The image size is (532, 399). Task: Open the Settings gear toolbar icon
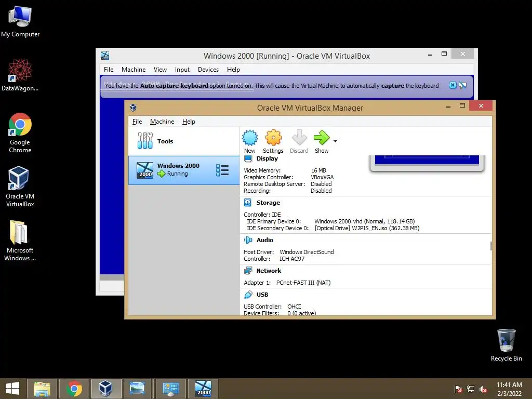(x=273, y=138)
